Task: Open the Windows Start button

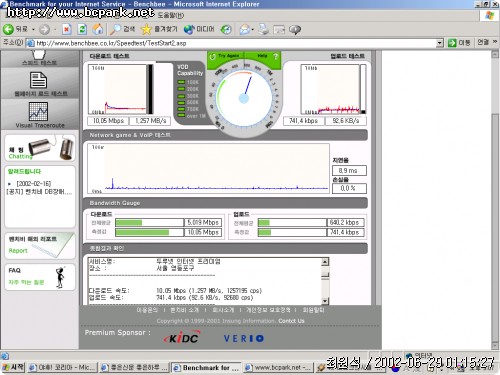Action: [13, 367]
